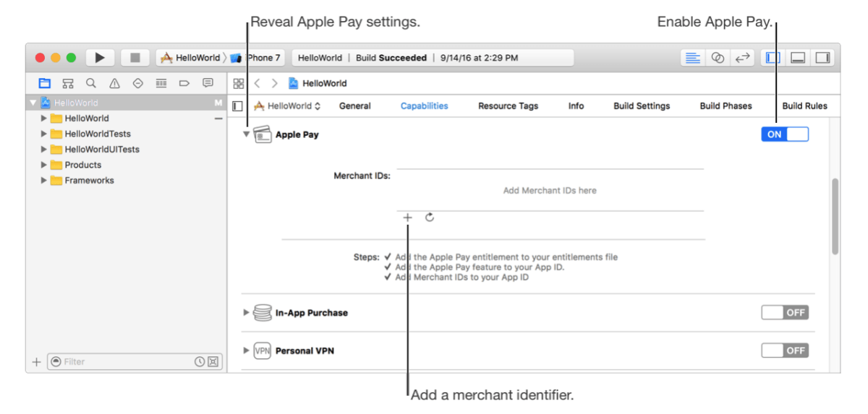Expand the HelloWorldTests folder
Screen dimensions: 868x414
44,134
